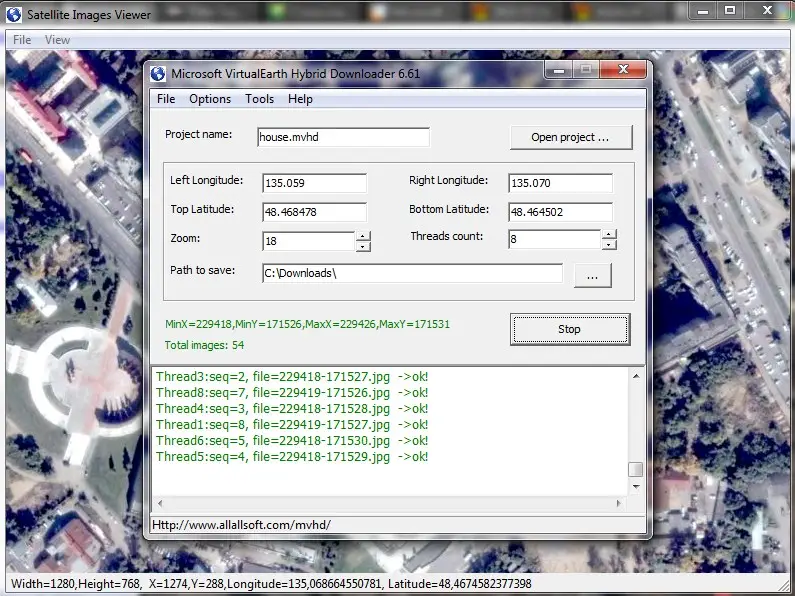Screen dimensions: 795x596
Task: Click log line Thread4:seq=3 file 229418-171528.jpg
Action: (x=292, y=408)
